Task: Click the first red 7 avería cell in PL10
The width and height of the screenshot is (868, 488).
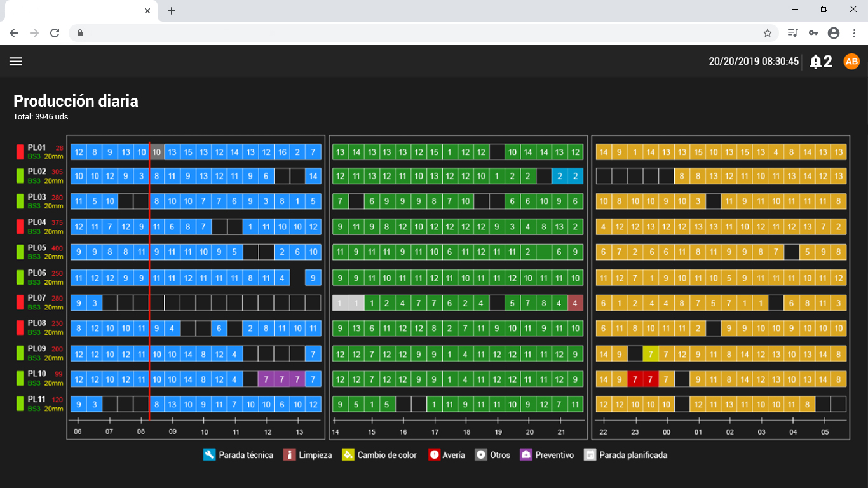Action: pyautogui.click(x=635, y=379)
